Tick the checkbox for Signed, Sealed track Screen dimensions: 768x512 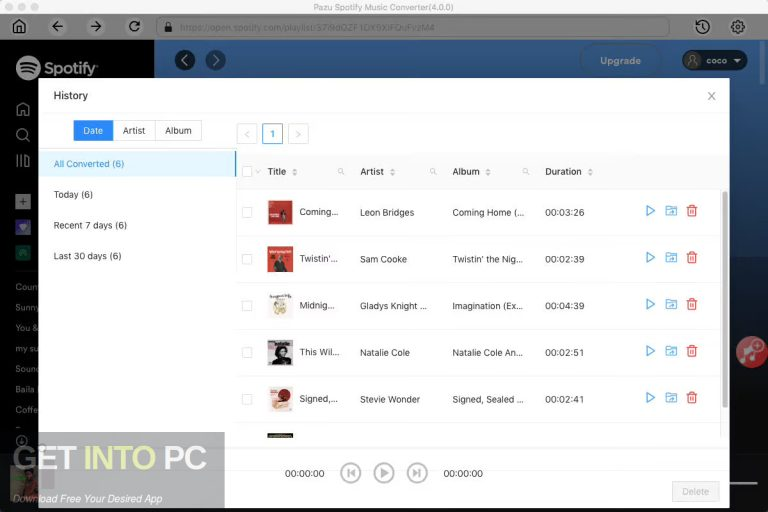click(x=247, y=399)
